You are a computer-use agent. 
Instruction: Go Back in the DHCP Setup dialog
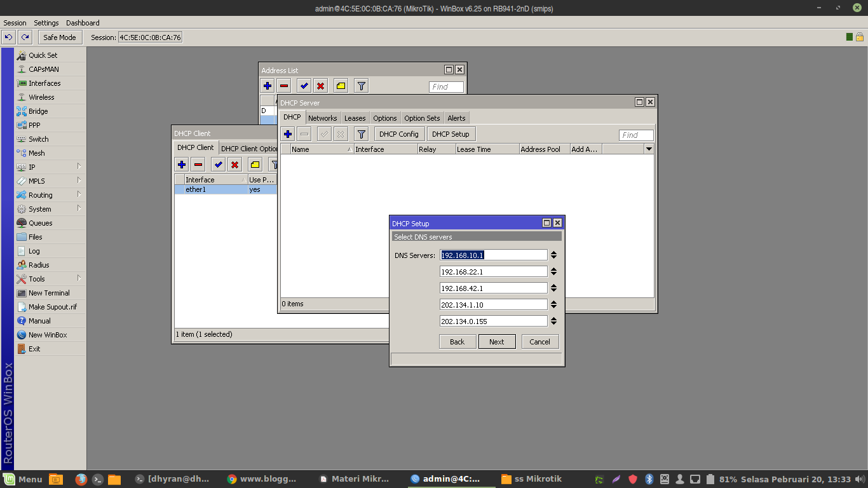458,341
